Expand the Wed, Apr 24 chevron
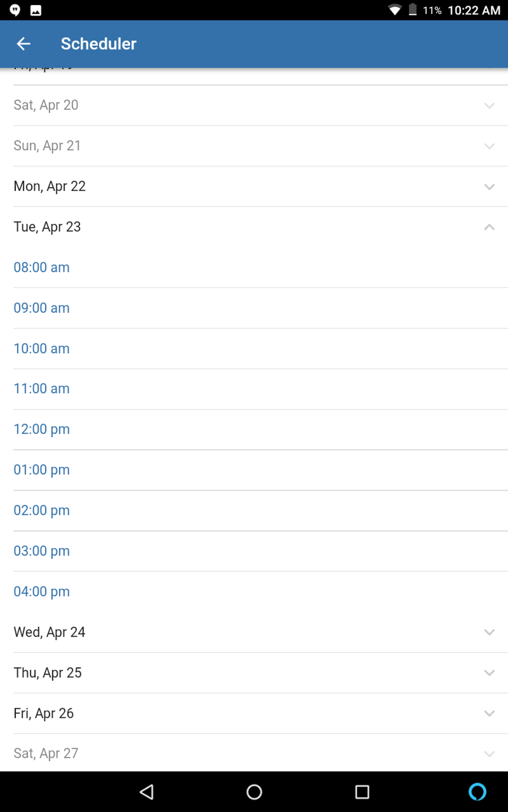Image resolution: width=508 pixels, height=812 pixels. pyautogui.click(x=489, y=632)
